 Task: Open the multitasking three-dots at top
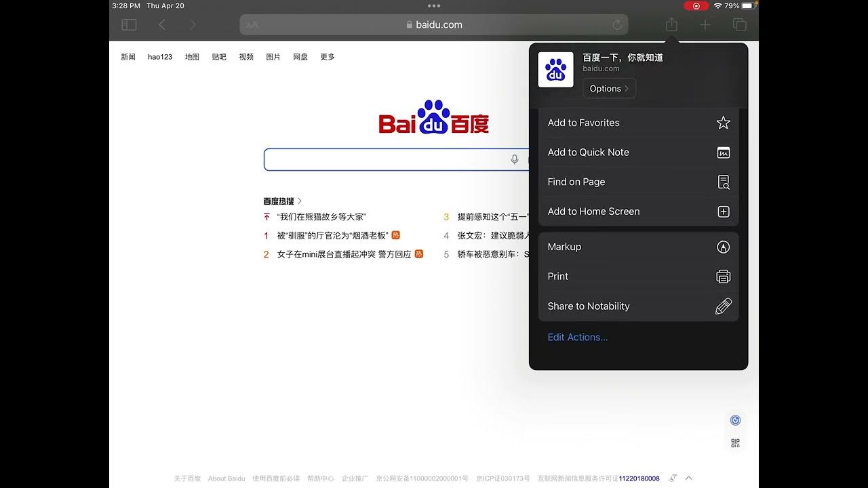click(434, 5)
